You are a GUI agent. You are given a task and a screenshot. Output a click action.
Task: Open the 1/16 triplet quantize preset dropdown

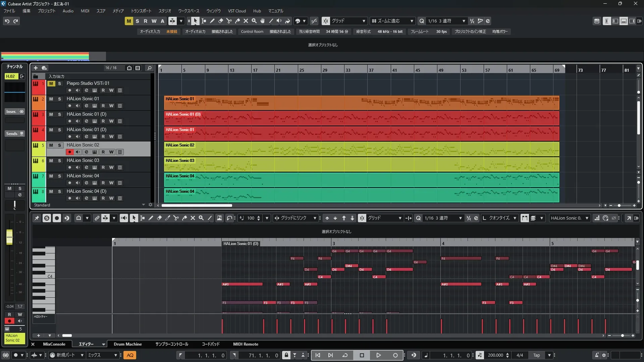464,21
